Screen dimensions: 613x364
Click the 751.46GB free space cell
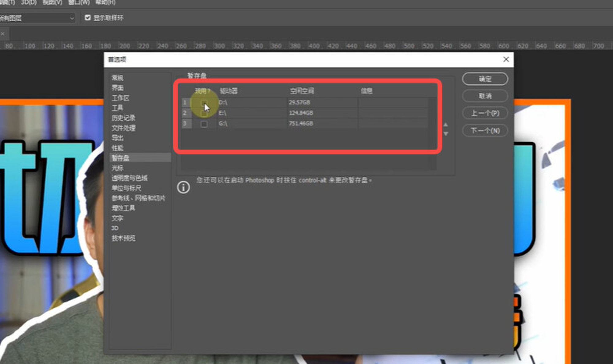click(301, 124)
